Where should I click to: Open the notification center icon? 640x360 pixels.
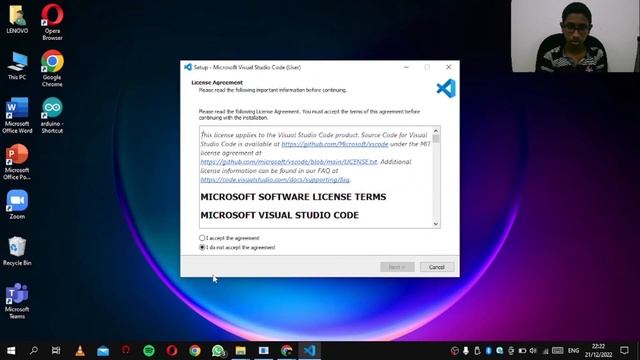click(x=624, y=351)
